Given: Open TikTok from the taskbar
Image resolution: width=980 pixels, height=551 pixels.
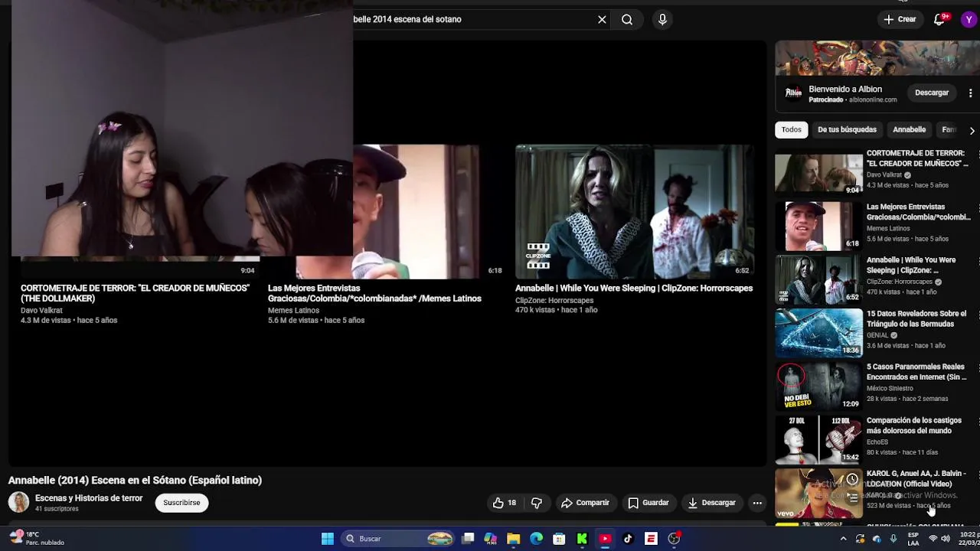Looking at the screenshot, I should point(628,539).
